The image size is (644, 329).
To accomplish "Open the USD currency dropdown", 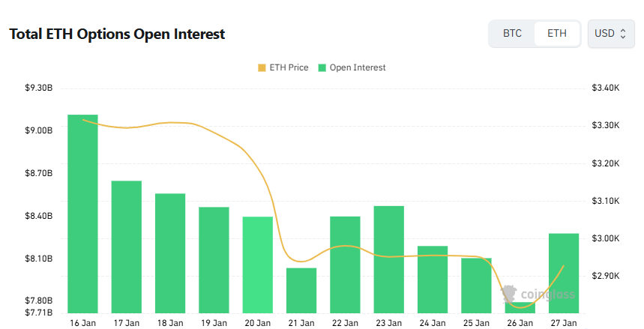I will 610,34.
